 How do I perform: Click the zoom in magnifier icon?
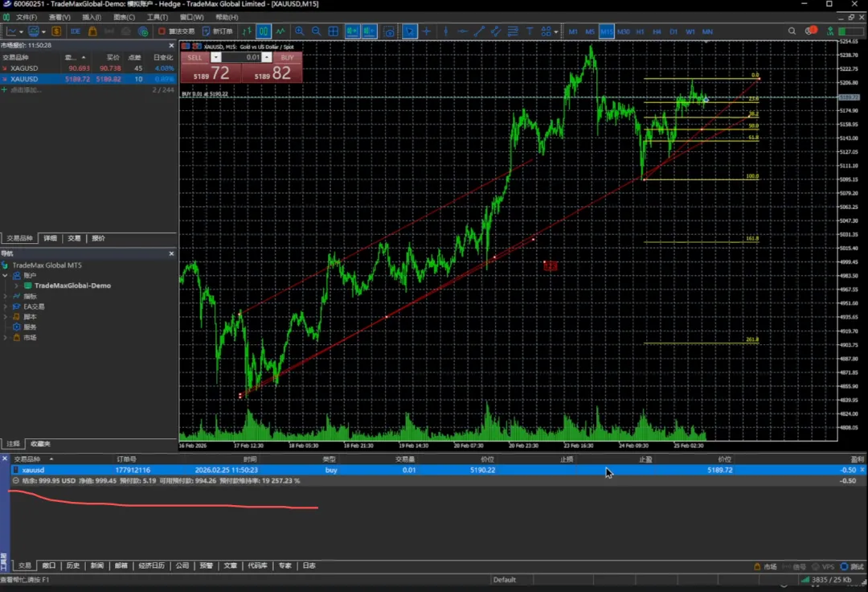click(x=300, y=31)
